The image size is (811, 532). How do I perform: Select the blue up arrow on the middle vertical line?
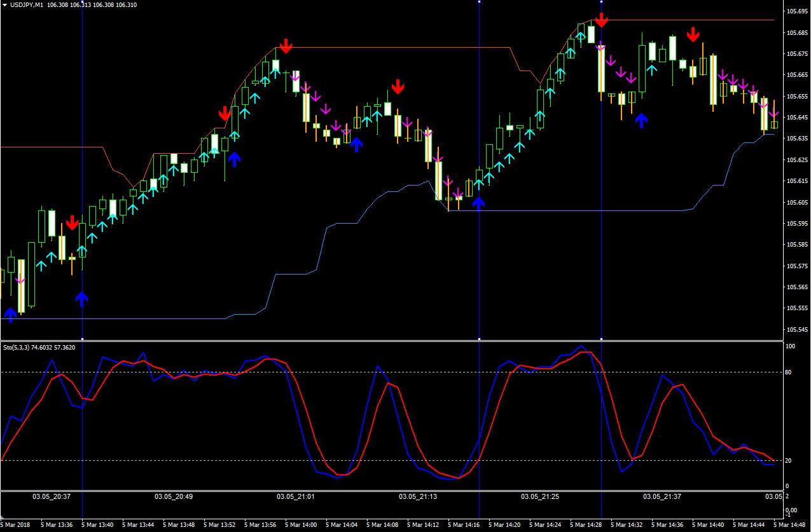(x=478, y=203)
